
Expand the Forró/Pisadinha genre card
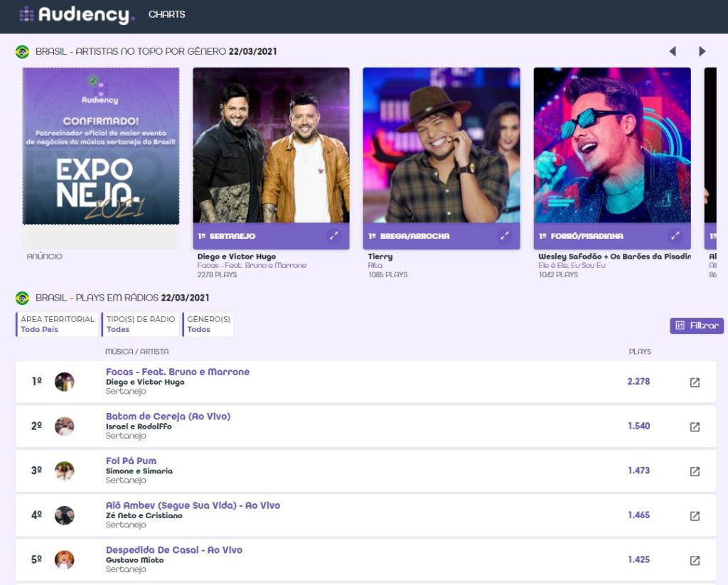[675, 236]
